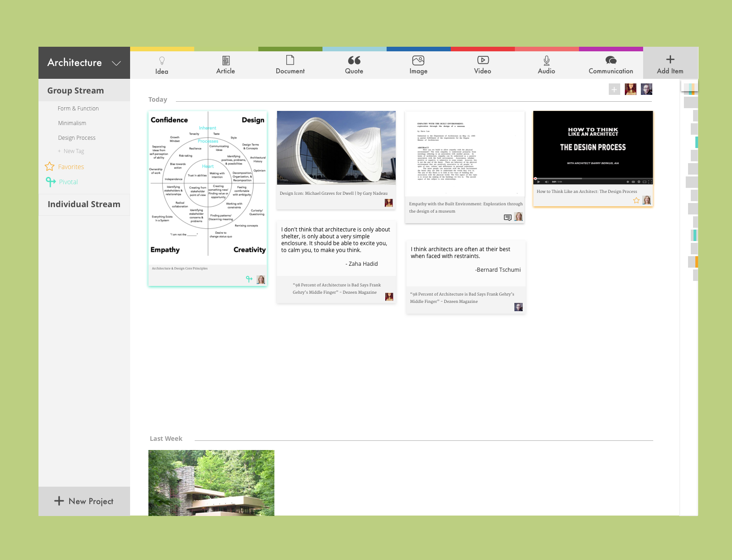This screenshot has height=560, width=732.
Task: Select the Video item type
Action: (x=482, y=65)
